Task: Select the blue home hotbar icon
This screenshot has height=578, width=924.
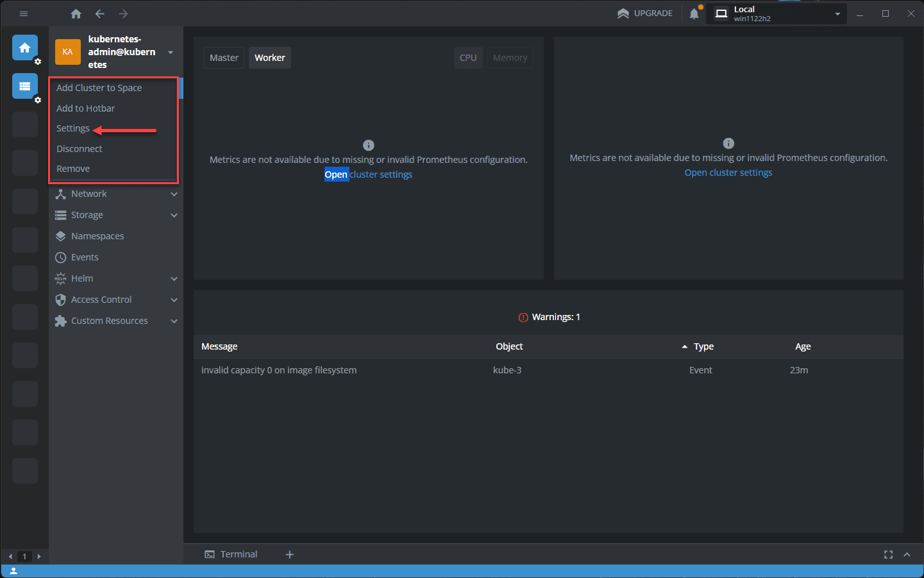Action: tap(25, 47)
